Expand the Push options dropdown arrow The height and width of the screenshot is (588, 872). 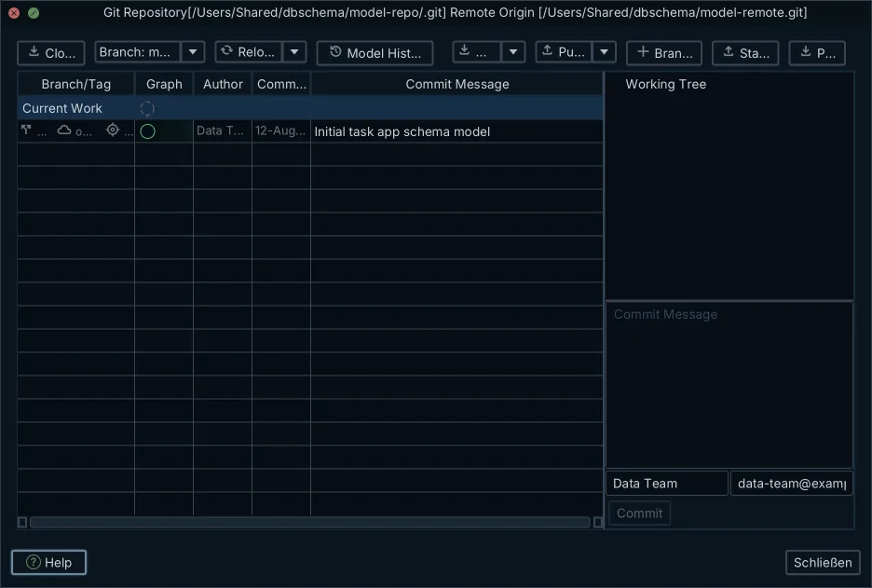(604, 52)
